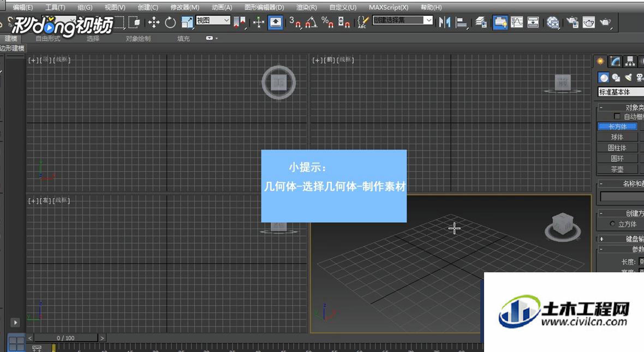Click the Use Pivot Point Center icon
644x352 pixels.
click(x=240, y=22)
